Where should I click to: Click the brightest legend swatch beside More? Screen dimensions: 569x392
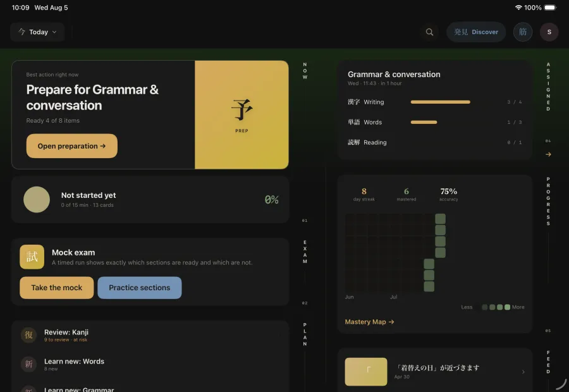[x=507, y=307]
